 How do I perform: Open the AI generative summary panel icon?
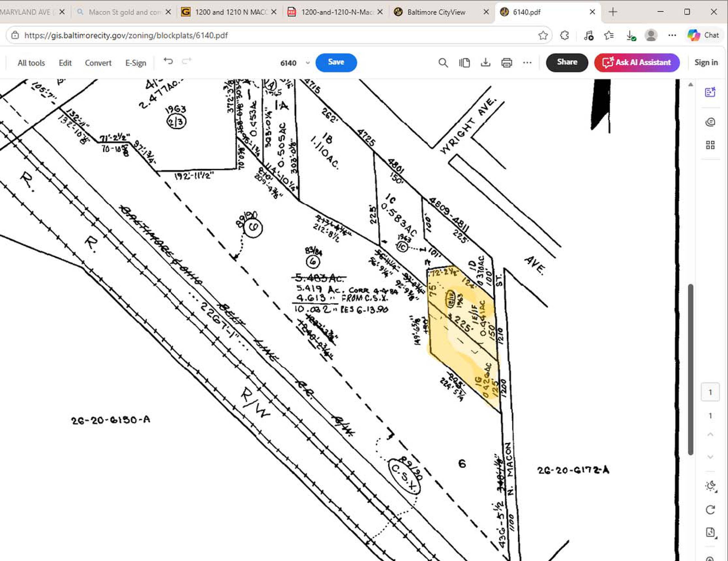click(x=710, y=92)
